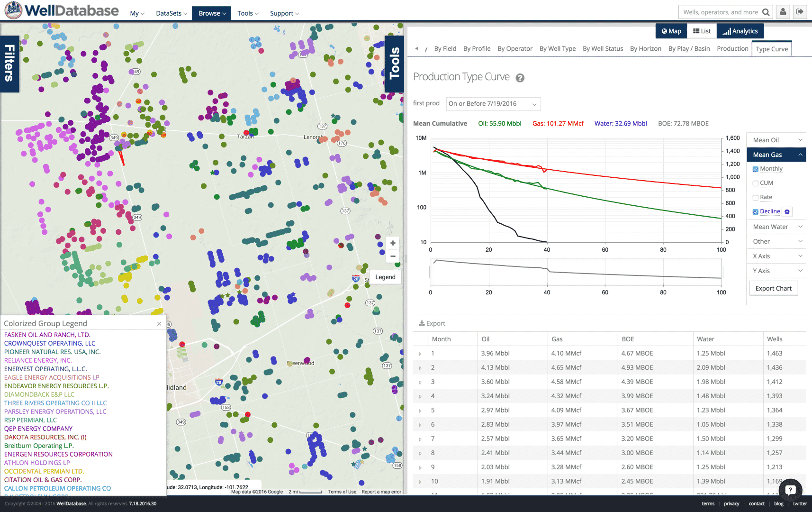Select the By Field tab
The width and height of the screenshot is (812, 512).
click(x=445, y=48)
